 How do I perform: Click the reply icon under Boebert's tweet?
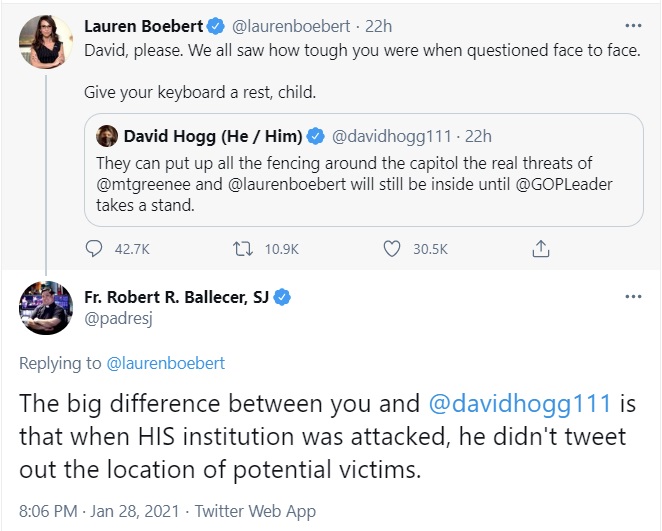click(x=95, y=249)
